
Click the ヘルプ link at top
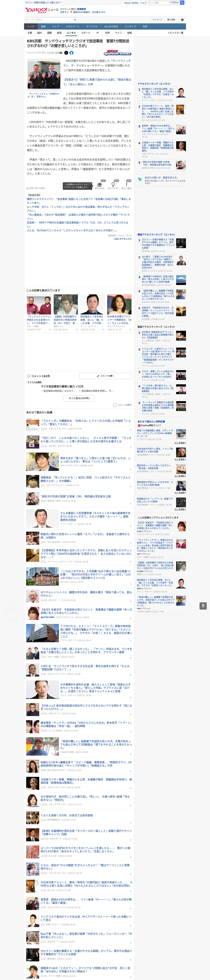(143, 3)
